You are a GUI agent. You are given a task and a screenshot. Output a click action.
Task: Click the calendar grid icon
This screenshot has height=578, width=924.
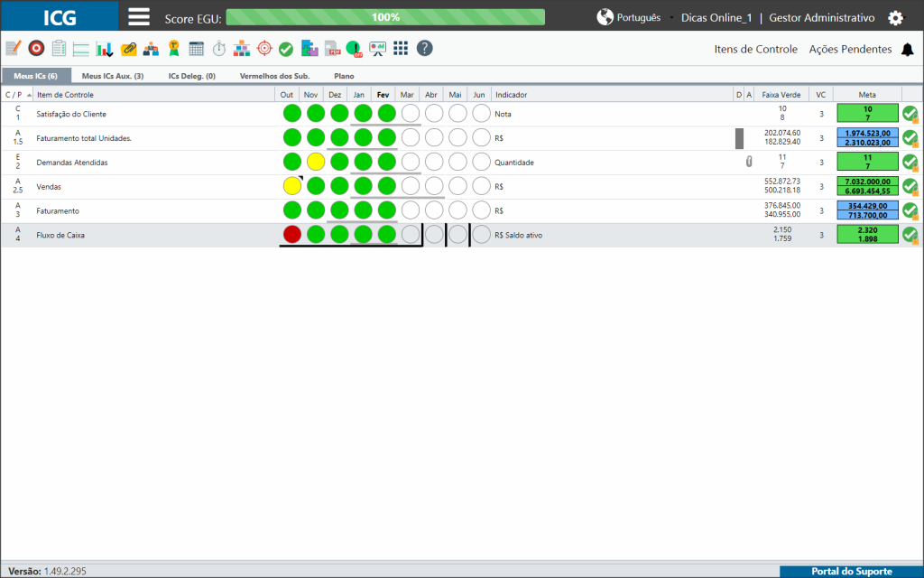tap(196, 49)
